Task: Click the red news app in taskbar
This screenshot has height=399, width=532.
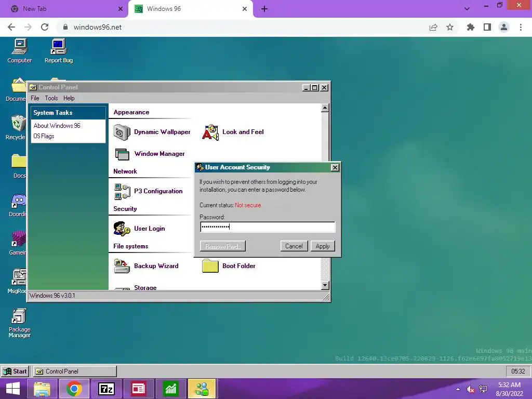Action: (138, 389)
